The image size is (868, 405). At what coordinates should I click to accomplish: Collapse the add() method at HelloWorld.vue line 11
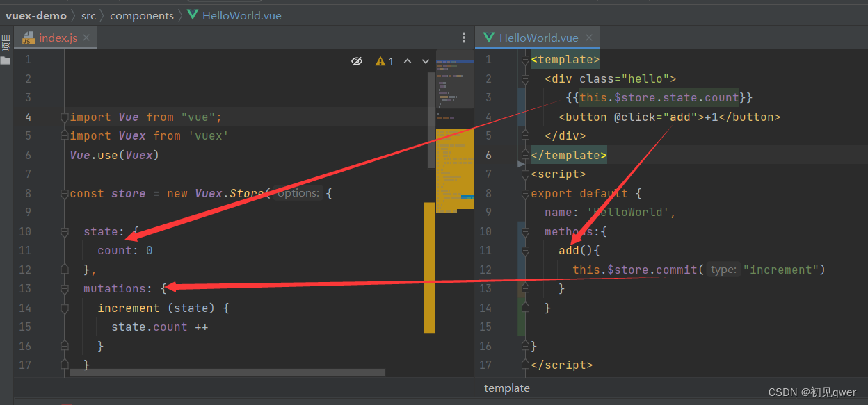point(525,250)
